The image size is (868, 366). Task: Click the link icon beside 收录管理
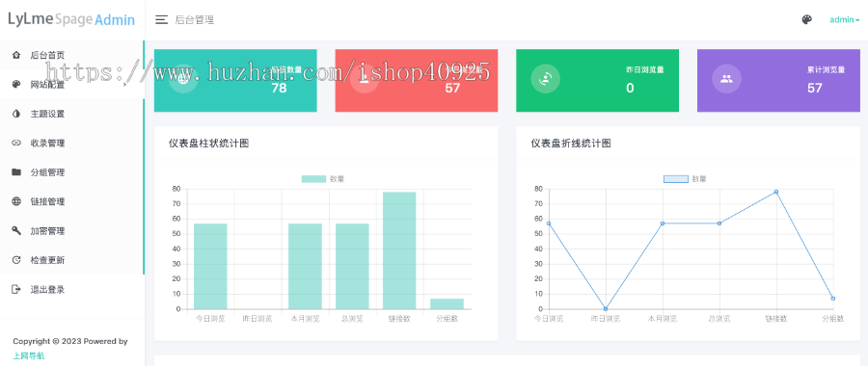point(16,144)
